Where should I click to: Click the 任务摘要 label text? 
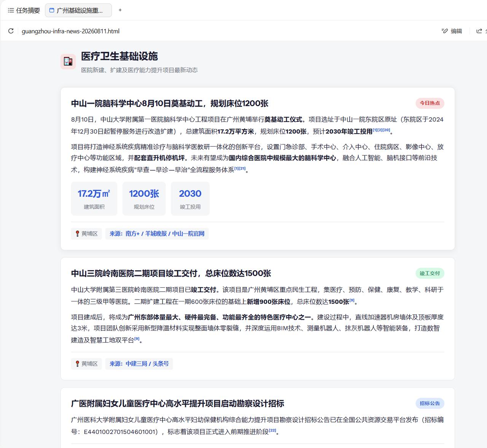28,10
